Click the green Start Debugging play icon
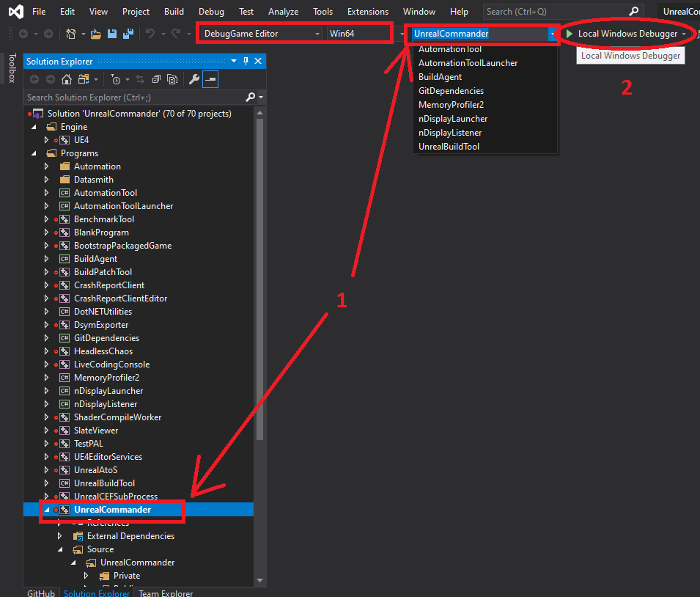Viewport: 700px width, 597px height. (x=570, y=34)
